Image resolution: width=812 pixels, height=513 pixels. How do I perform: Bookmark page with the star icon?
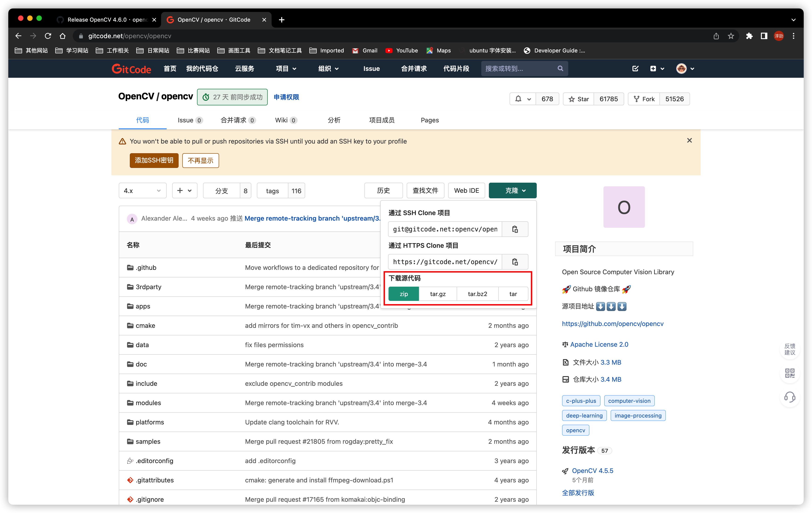click(731, 36)
